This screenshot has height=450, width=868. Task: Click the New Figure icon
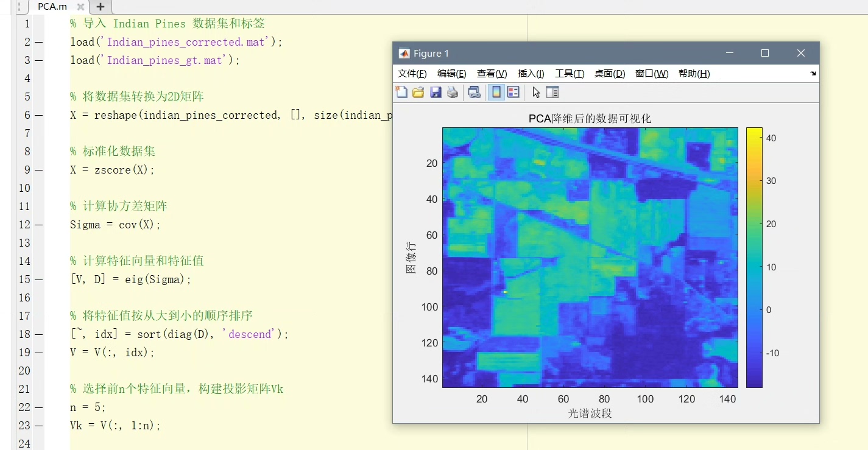[x=401, y=92]
